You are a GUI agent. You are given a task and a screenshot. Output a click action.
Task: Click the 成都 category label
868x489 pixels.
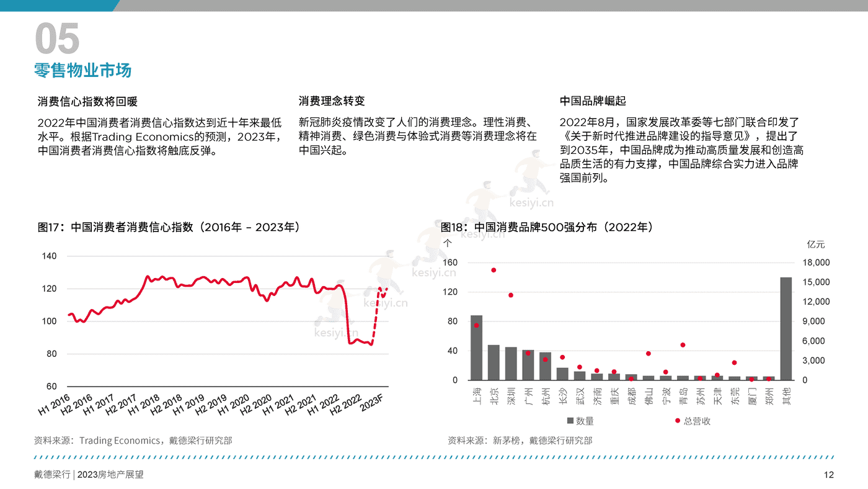631,396
